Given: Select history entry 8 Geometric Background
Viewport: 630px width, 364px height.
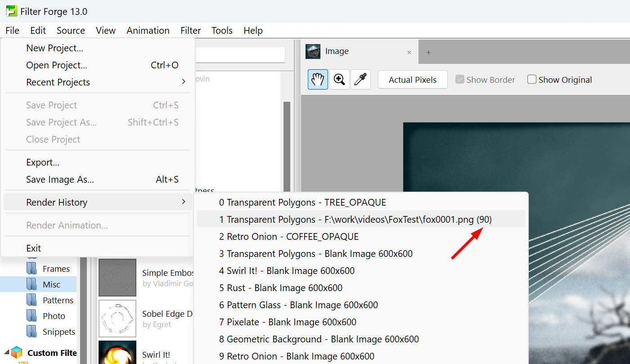Looking at the screenshot, I should (x=361, y=339).
